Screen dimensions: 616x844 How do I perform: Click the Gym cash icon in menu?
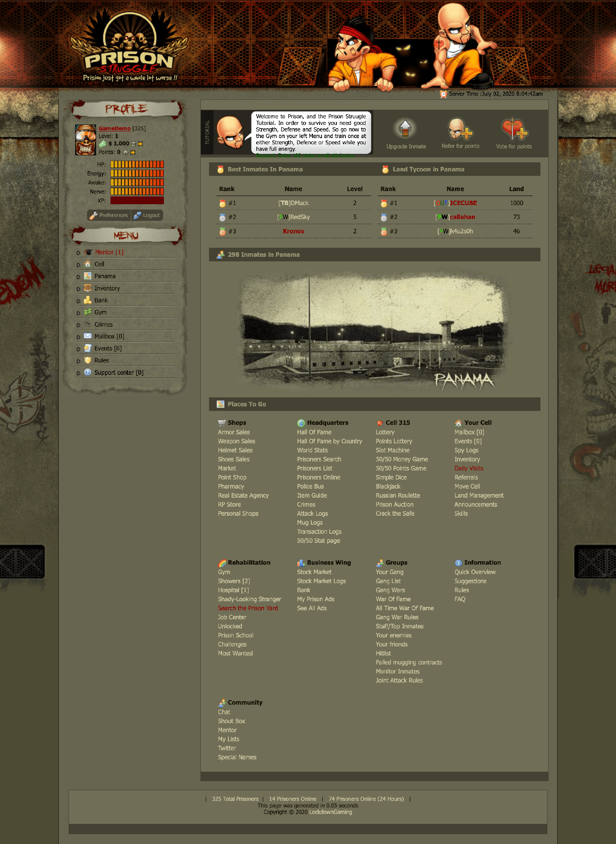coord(87,312)
